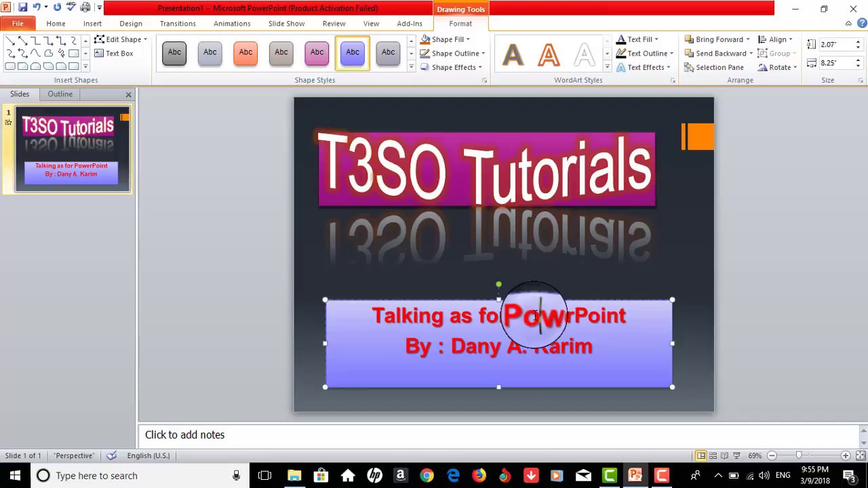Start Slide Show from status bar icon
Viewport: 868px width, 488px height.
pos(736,455)
